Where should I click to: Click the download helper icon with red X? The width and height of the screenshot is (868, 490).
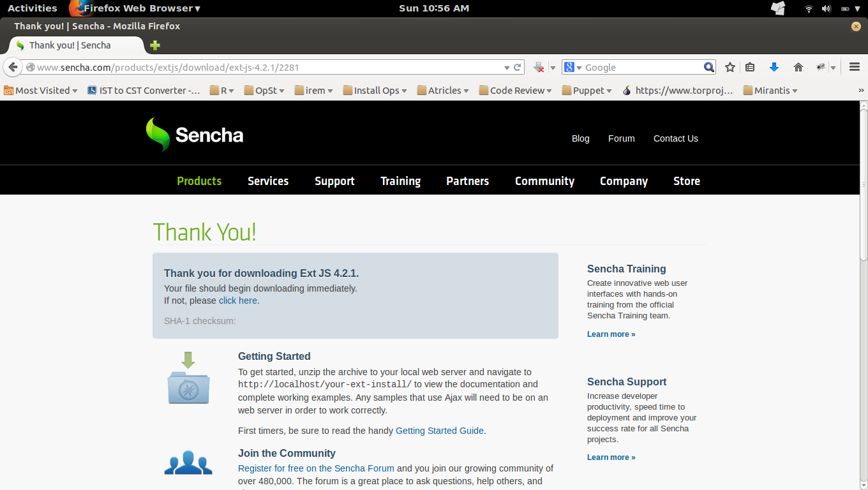click(x=539, y=67)
